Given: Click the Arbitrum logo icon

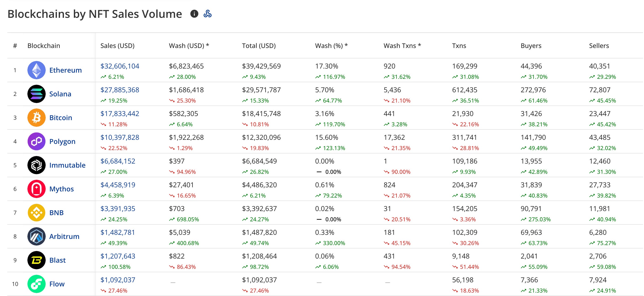Looking at the screenshot, I should click(x=37, y=236).
